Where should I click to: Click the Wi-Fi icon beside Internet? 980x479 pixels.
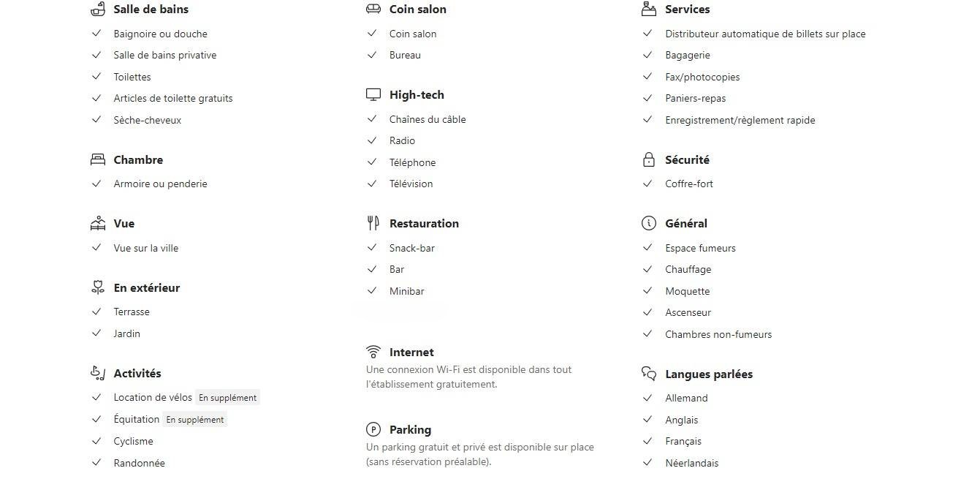point(373,352)
